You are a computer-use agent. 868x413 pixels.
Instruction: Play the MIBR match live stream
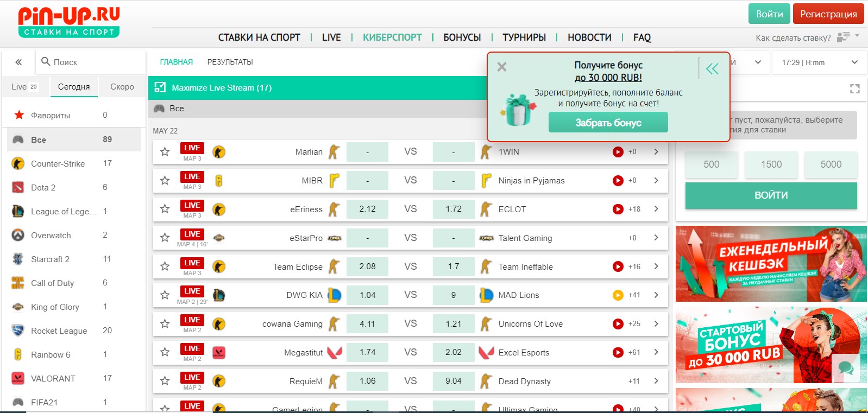click(618, 181)
